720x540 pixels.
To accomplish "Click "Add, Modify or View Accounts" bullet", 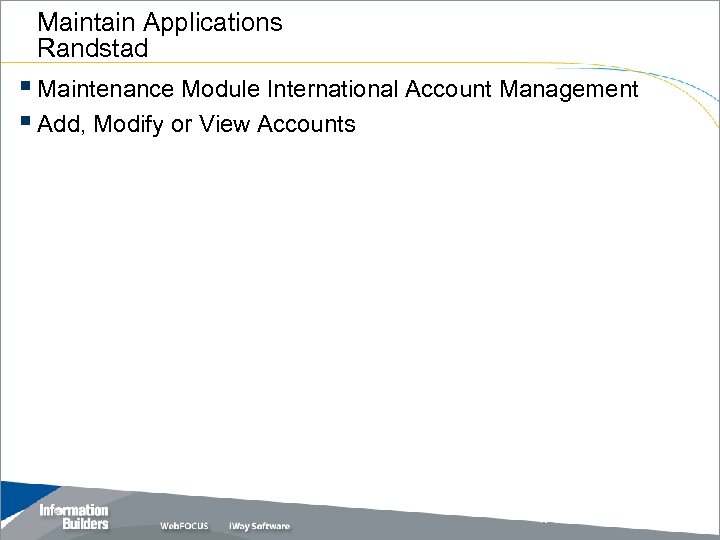I will [x=196, y=124].
